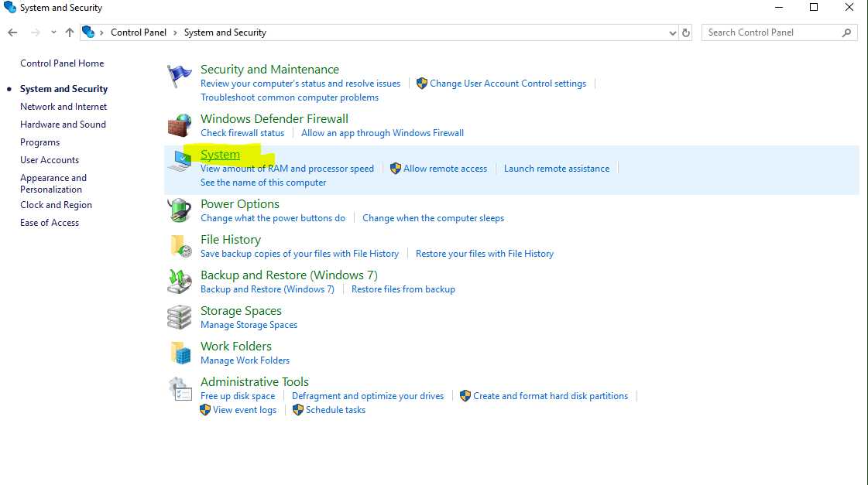Screen dimensions: 868x485
Task: Click Restore your files with File History
Action: (x=485, y=254)
